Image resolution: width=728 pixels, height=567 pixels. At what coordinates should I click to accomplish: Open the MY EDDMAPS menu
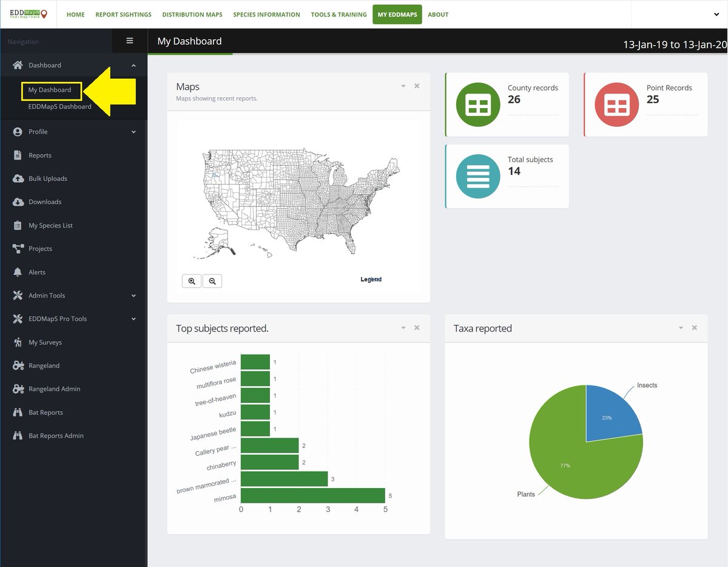tap(397, 15)
